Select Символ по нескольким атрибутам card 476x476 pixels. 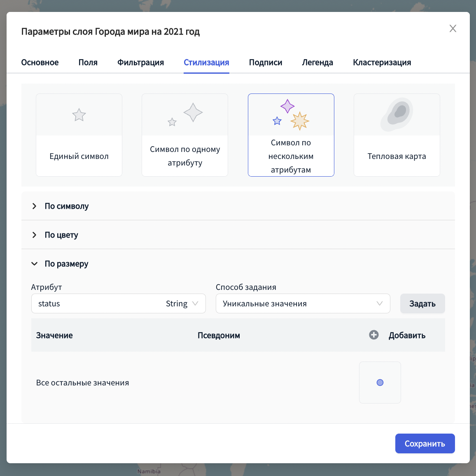291,135
